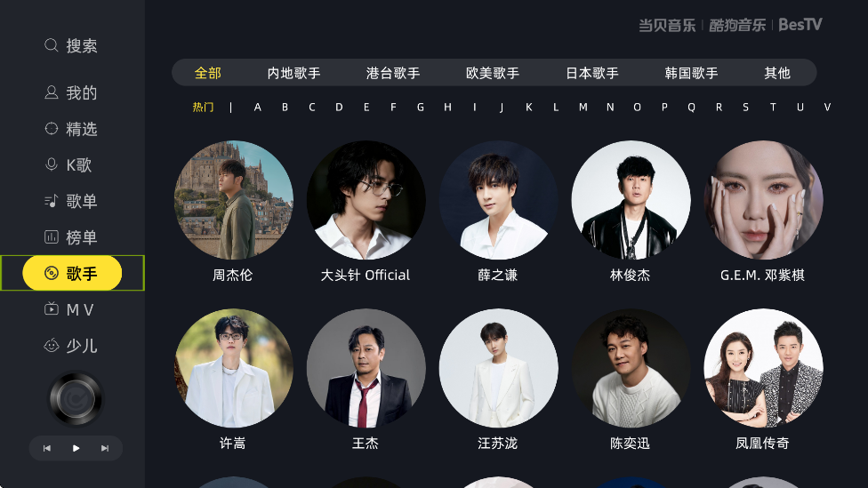Image resolution: width=868 pixels, height=488 pixels.
Task: Open the 少儿 kids icon
Action: [x=51, y=345]
